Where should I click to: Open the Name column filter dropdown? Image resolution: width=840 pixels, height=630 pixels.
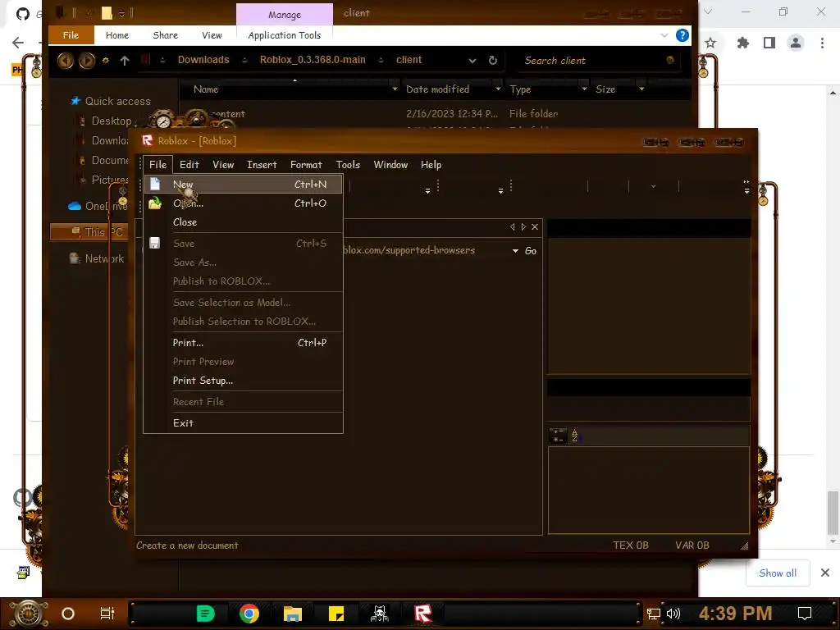point(395,89)
